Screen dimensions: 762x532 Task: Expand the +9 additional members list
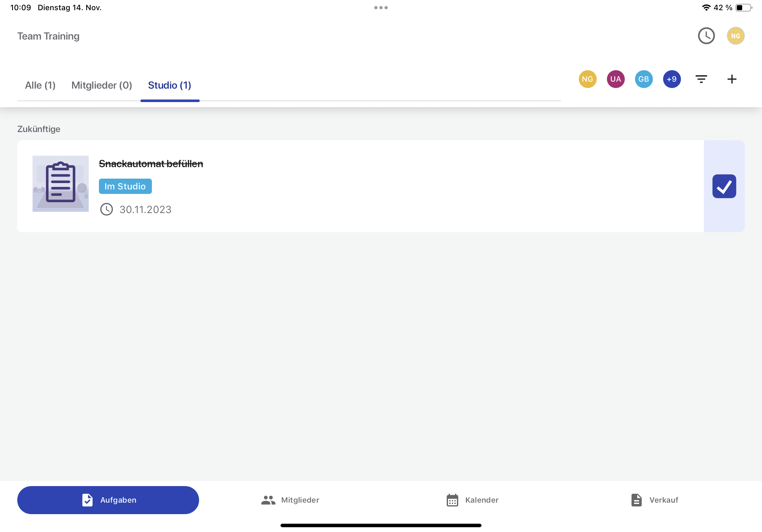pos(671,79)
